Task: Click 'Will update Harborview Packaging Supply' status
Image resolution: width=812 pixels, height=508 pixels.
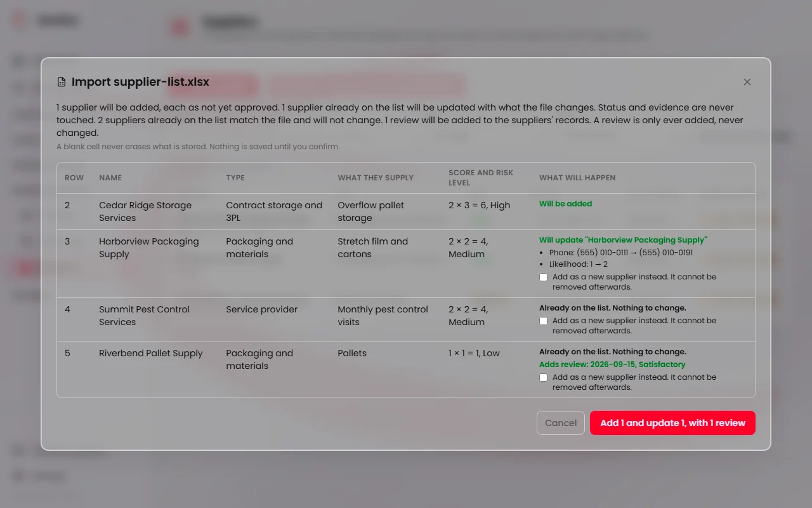Action: tap(623, 240)
